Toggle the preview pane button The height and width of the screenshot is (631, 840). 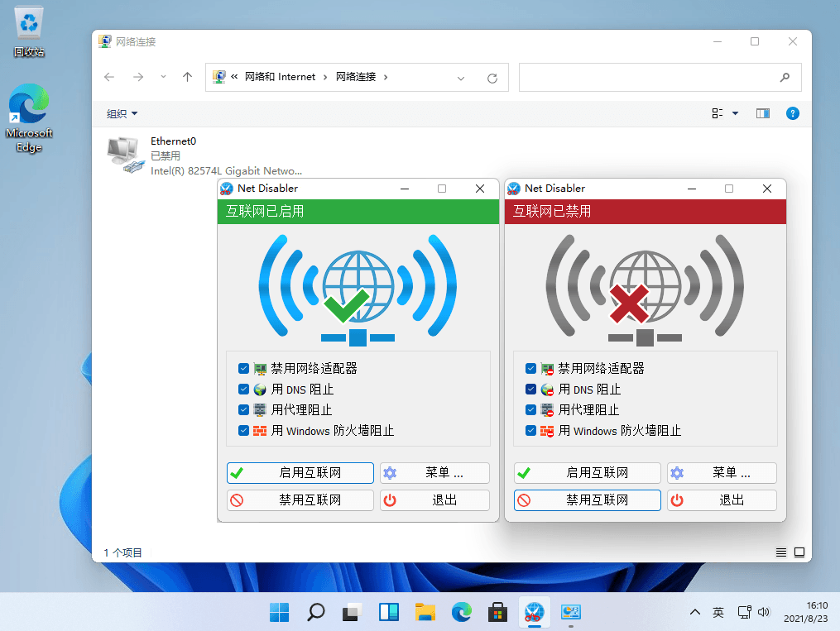click(763, 113)
